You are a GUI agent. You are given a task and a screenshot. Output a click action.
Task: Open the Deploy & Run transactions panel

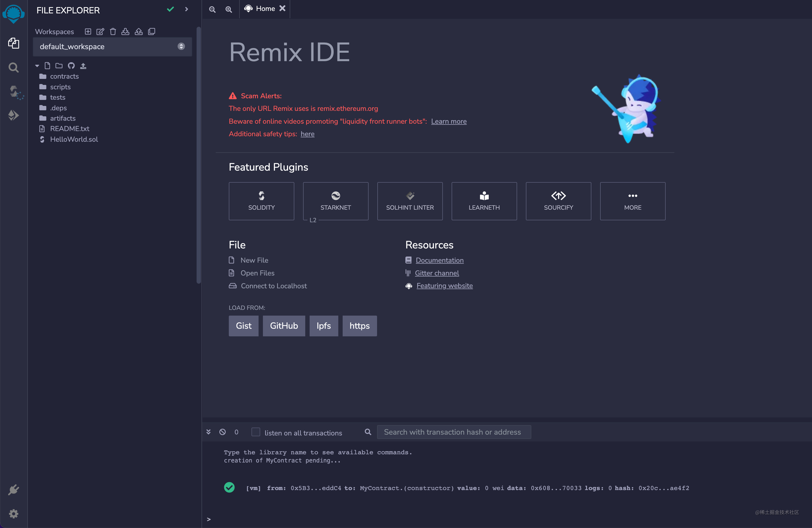click(14, 115)
